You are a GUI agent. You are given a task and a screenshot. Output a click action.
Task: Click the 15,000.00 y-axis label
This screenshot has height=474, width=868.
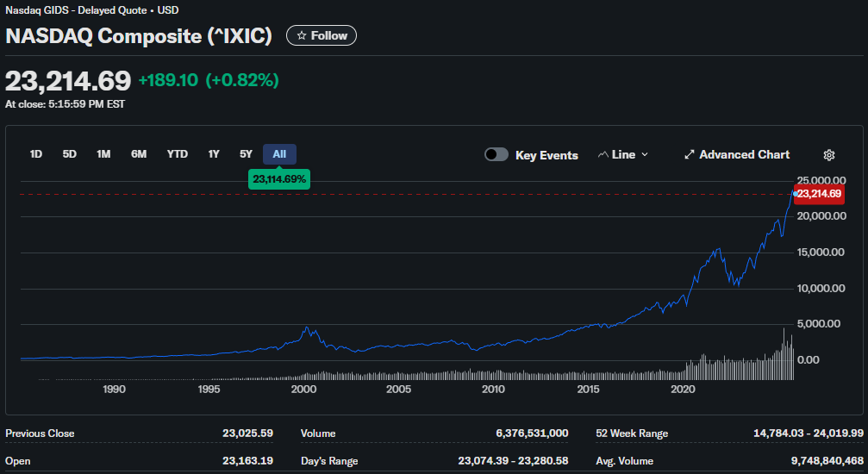coord(821,253)
